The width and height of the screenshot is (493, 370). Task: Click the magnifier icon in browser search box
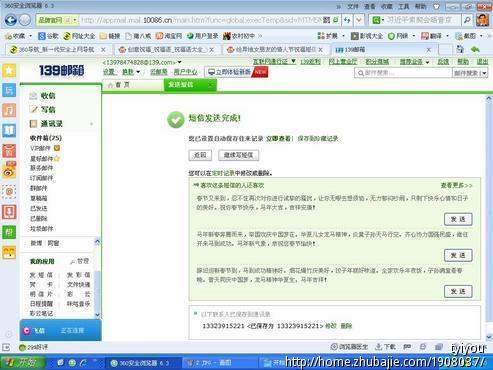click(467, 20)
